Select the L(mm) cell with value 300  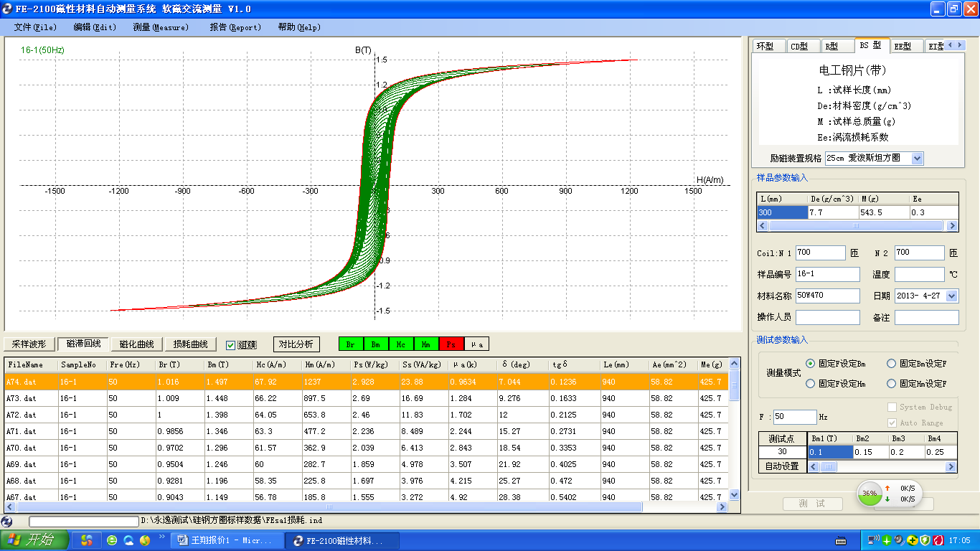782,212
